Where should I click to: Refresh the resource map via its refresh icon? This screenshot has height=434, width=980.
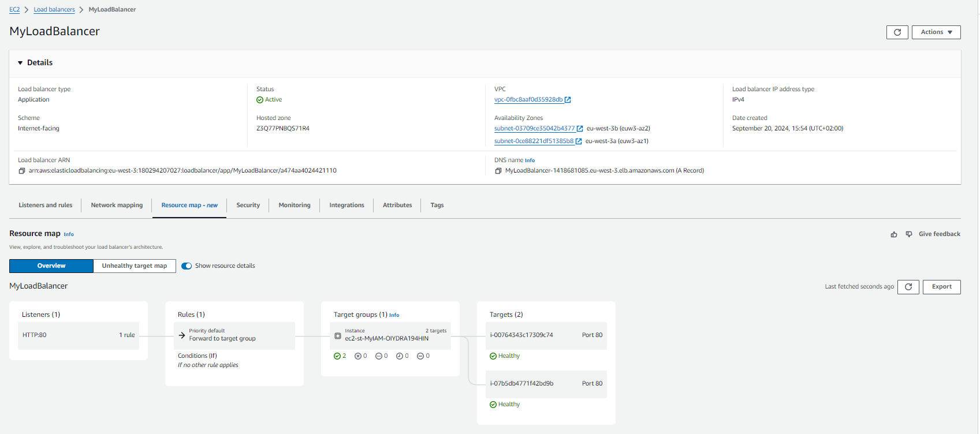(908, 287)
